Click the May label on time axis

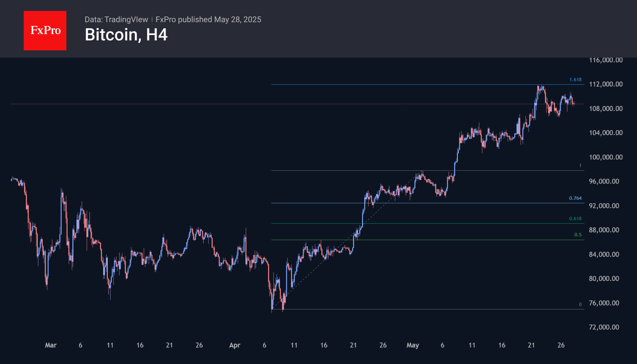[x=413, y=345]
